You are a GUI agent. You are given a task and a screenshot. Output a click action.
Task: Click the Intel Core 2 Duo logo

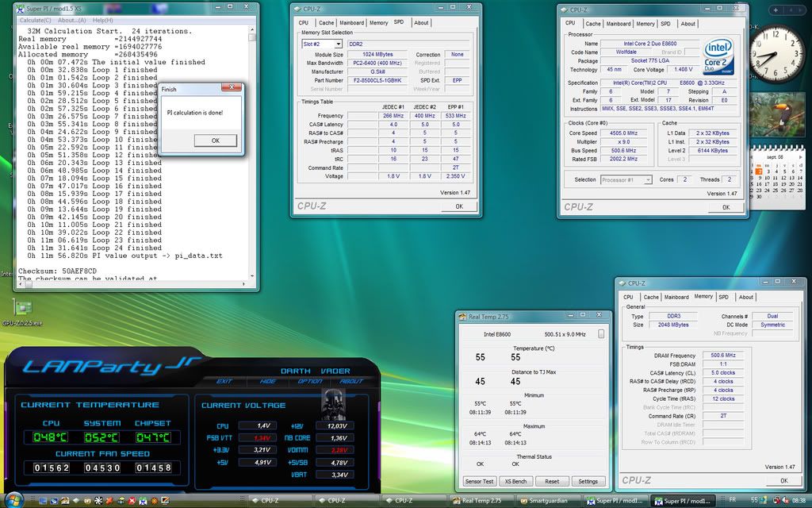pyautogui.click(x=719, y=56)
